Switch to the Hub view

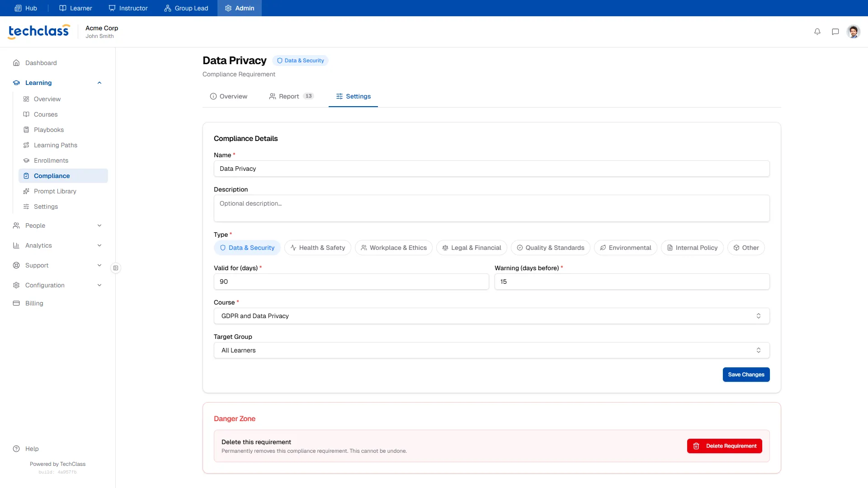coord(26,8)
